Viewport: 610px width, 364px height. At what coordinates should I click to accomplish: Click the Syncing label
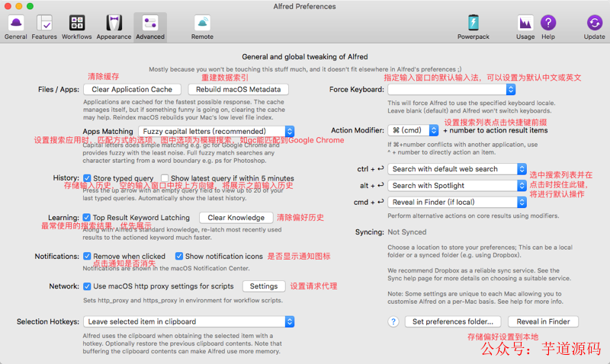pyautogui.click(x=370, y=232)
